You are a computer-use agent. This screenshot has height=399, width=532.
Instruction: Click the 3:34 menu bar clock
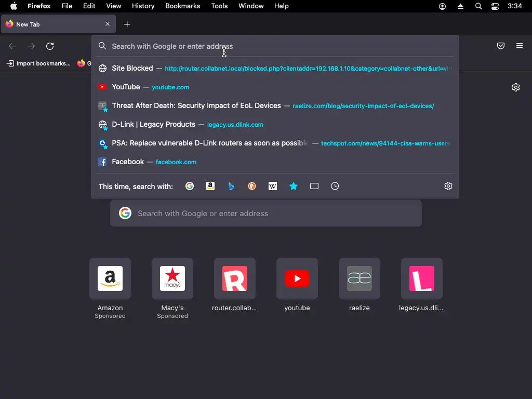pyautogui.click(x=515, y=6)
